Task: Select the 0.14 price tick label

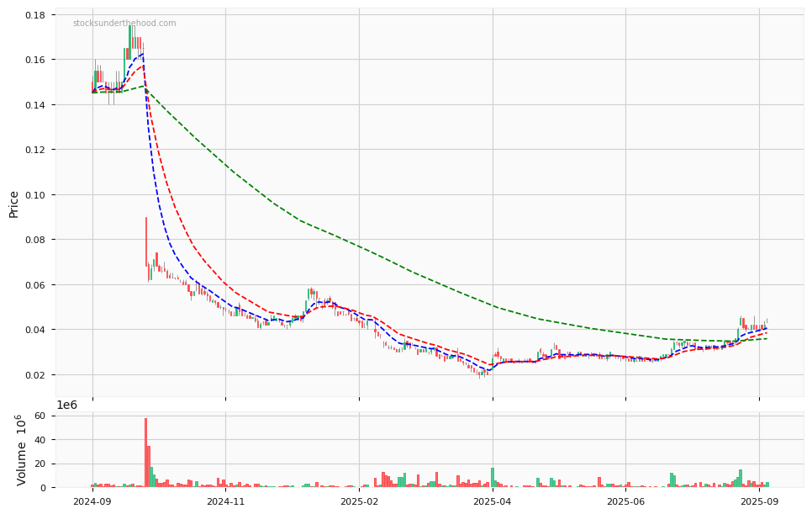Action: pyautogui.click(x=34, y=105)
